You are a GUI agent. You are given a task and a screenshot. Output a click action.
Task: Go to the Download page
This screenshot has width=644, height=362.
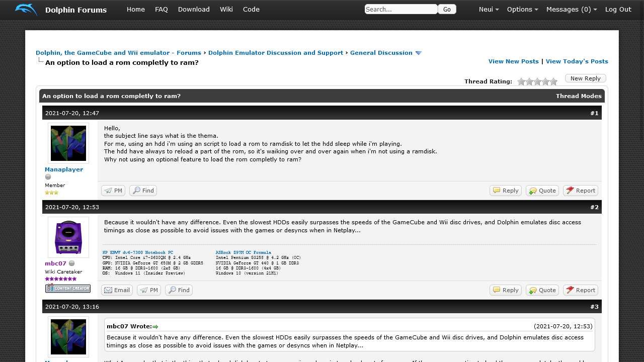[194, 10]
